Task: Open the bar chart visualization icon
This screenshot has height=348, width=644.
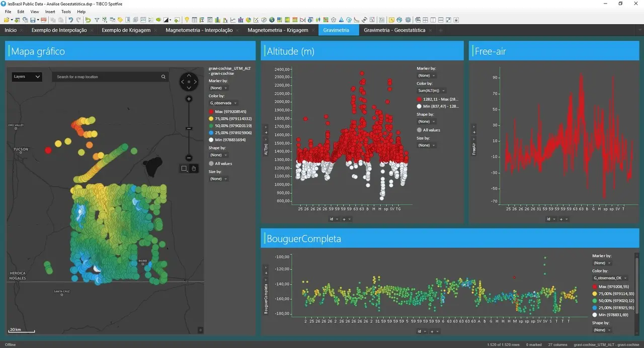Action: pyautogui.click(x=217, y=20)
